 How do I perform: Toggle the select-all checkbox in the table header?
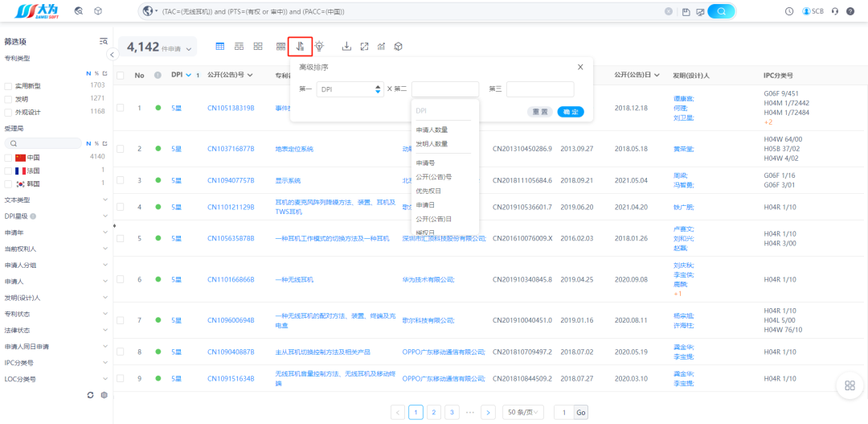[120, 75]
